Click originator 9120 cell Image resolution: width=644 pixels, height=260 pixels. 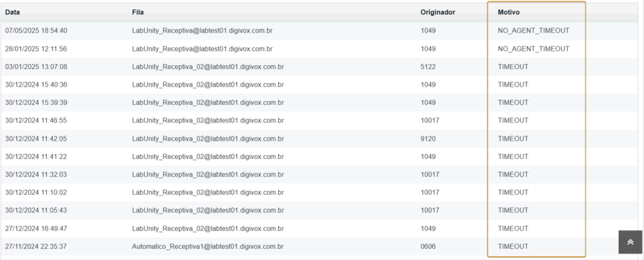click(x=428, y=139)
